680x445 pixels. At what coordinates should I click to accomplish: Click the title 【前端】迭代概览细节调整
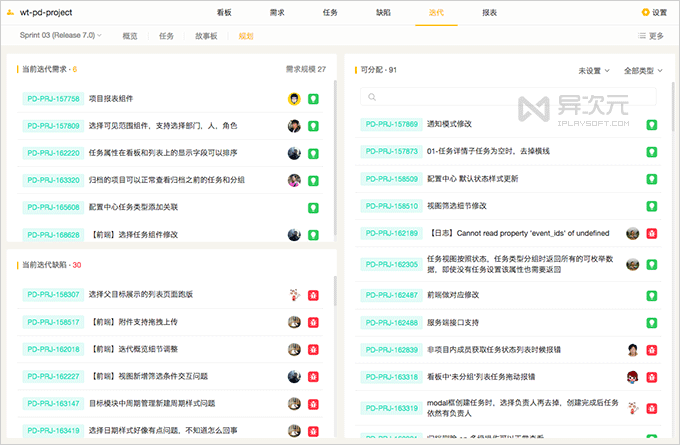pyautogui.click(x=134, y=349)
